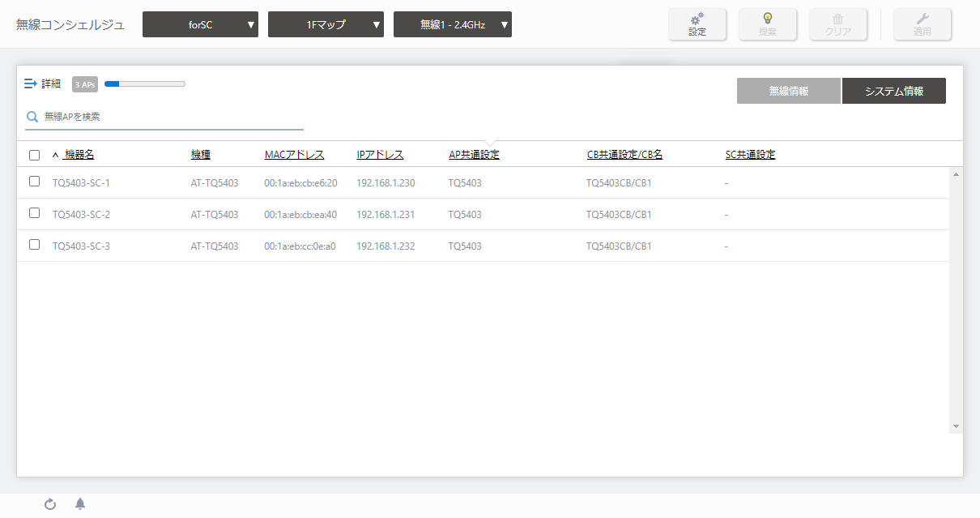Click MAC address 00:1a:eb:cb:e6:20
980x518 pixels.
[300, 183]
